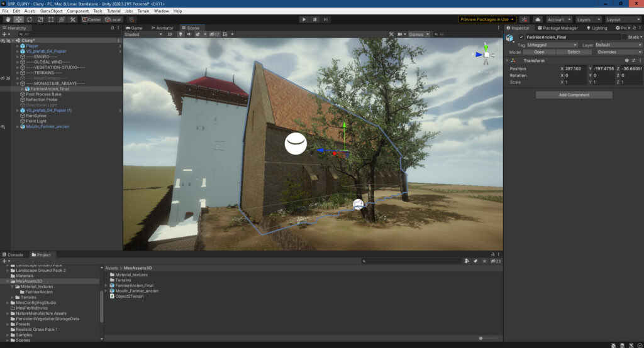Switch to the Console tab

pos(13,255)
